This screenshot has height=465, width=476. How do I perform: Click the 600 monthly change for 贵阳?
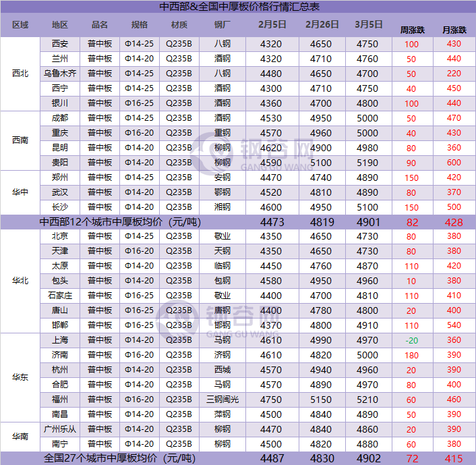pos(454,163)
